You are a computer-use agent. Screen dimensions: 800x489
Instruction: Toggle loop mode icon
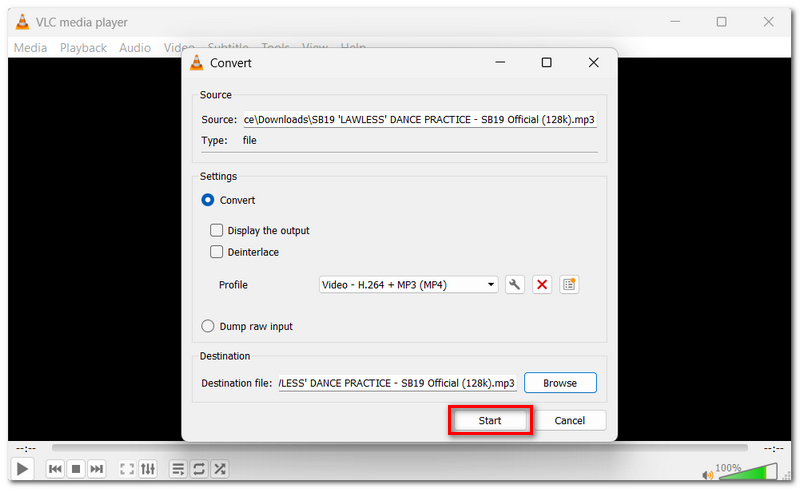click(199, 469)
